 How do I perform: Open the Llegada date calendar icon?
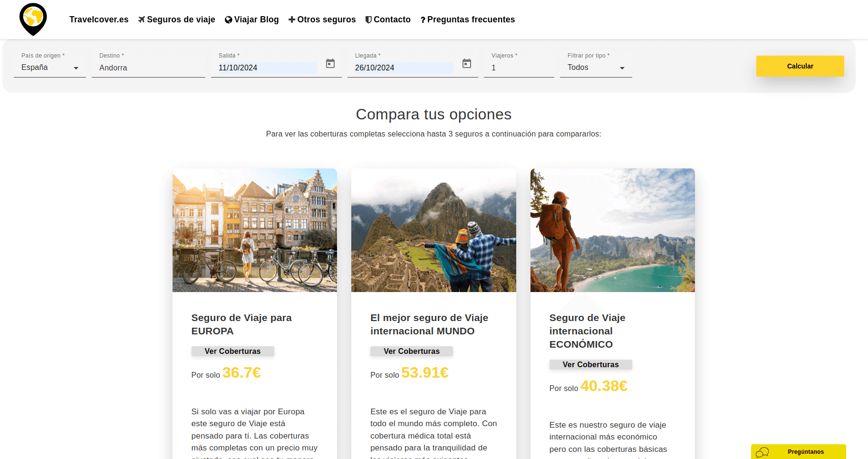(467, 63)
